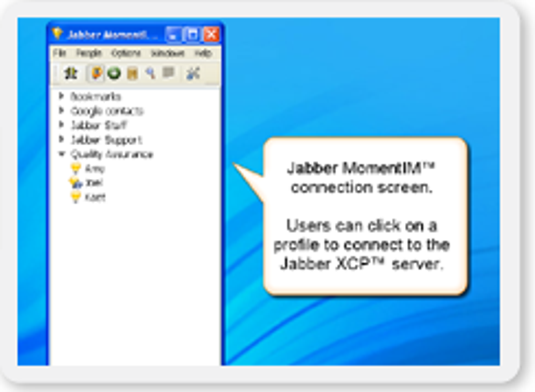This screenshot has height=392, width=535.
Task: Click the green round toolbar icon
Action: pos(114,73)
